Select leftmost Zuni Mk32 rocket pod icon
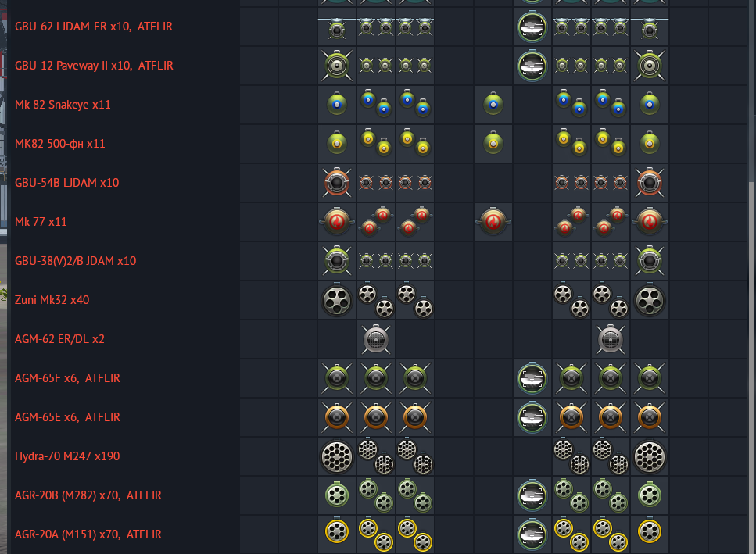 pos(337,300)
